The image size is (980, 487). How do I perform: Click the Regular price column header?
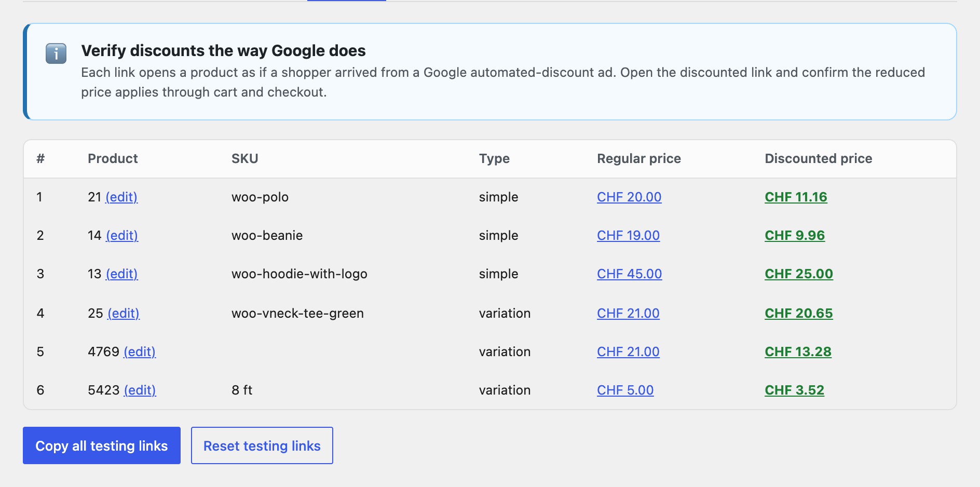[x=639, y=159]
